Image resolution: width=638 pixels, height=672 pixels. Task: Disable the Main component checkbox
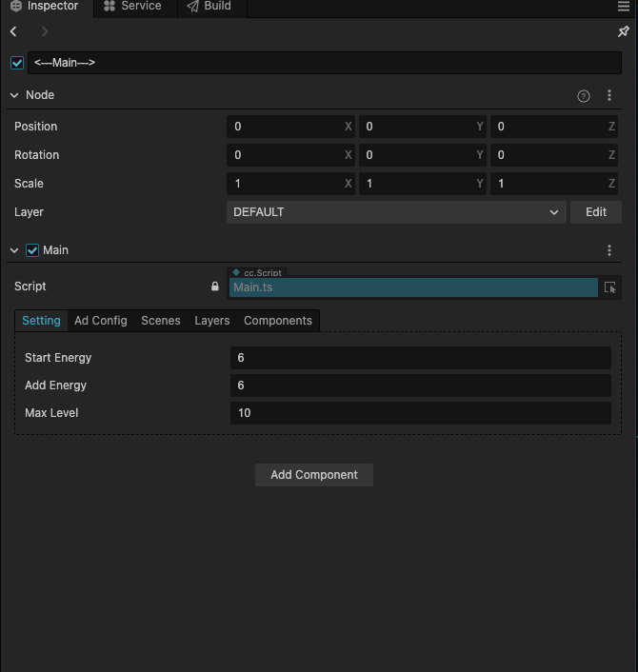click(x=32, y=250)
